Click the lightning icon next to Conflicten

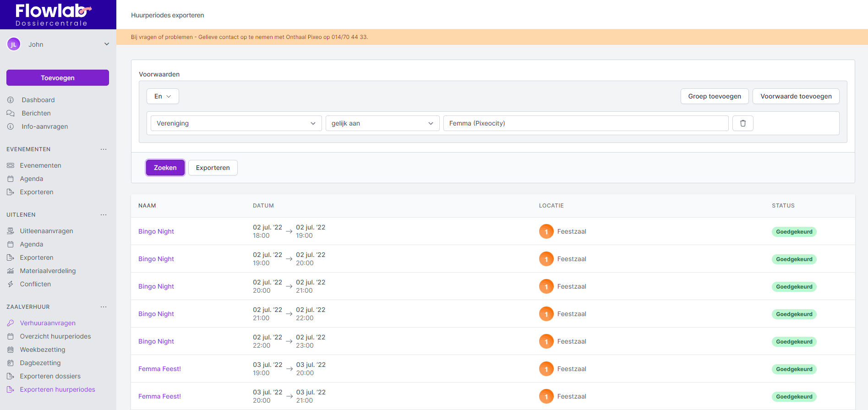pos(11,284)
